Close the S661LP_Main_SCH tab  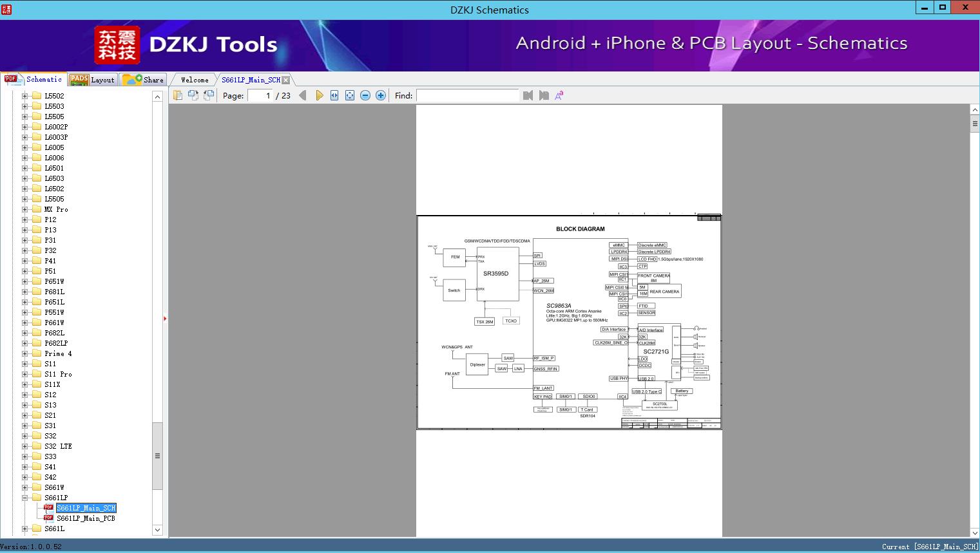click(286, 80)
